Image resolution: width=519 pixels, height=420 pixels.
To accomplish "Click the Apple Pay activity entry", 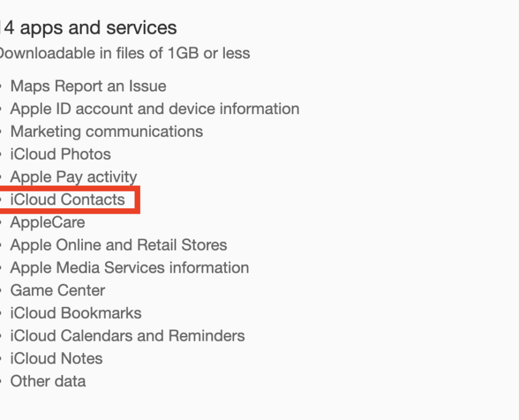I will (73, 177).
